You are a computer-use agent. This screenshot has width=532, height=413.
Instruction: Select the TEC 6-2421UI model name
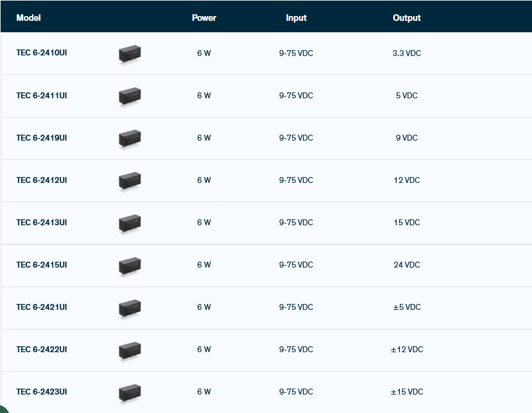coord(41,307)
